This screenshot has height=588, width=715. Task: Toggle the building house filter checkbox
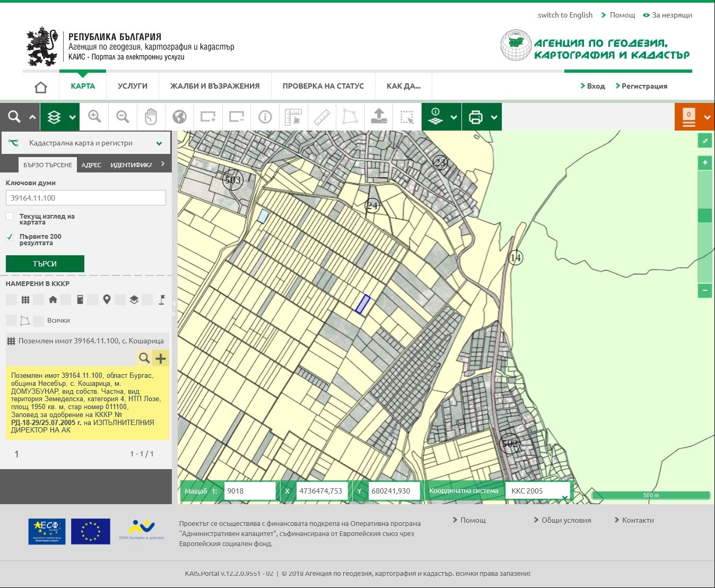coord(38,300)
